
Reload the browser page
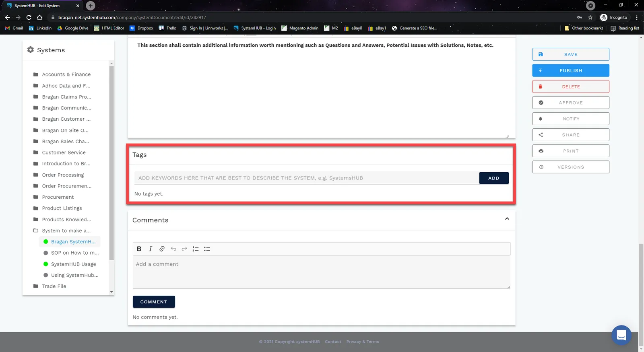29,17
